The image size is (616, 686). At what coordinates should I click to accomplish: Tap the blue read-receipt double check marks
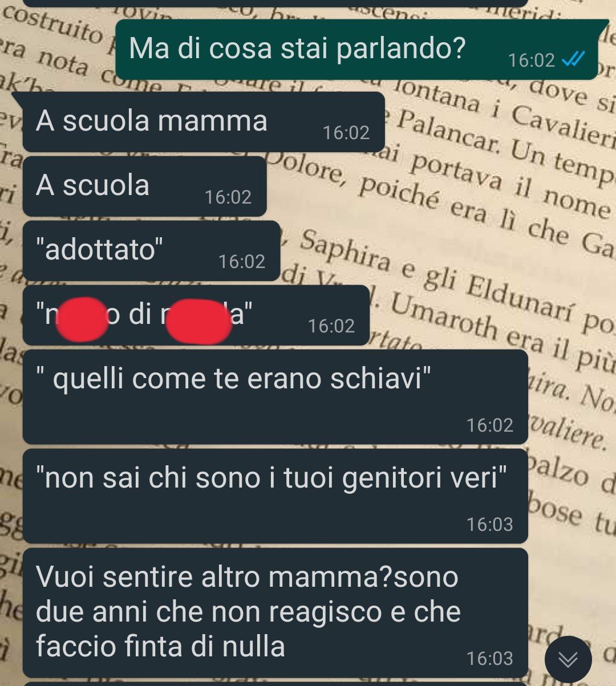point(573,59)
